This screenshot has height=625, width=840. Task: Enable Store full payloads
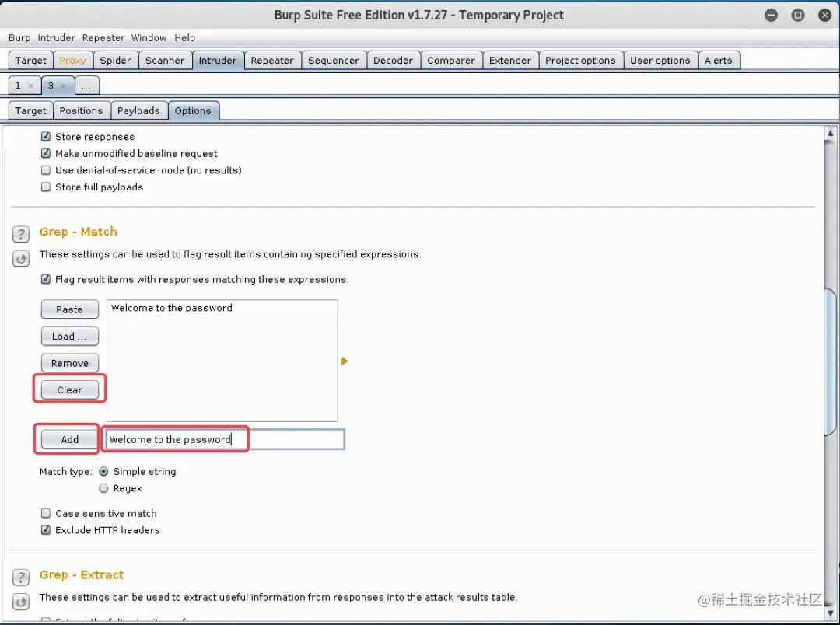tap(46, 187)
